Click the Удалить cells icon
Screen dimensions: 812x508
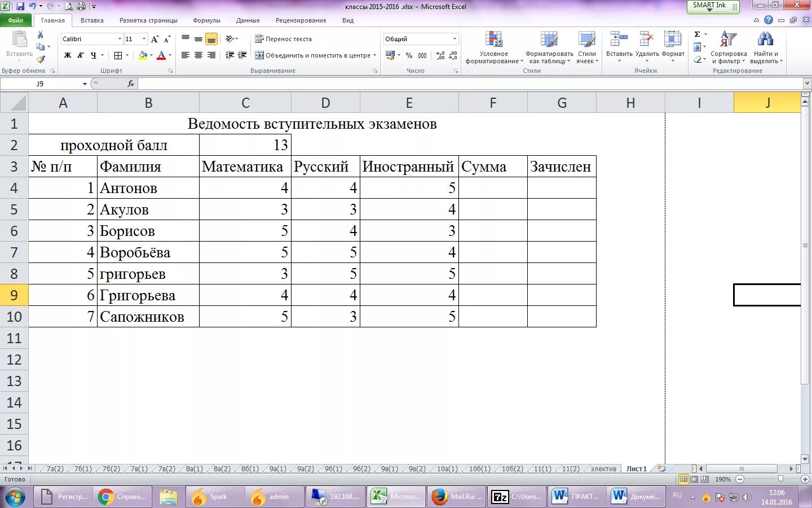tap(647, 40)
